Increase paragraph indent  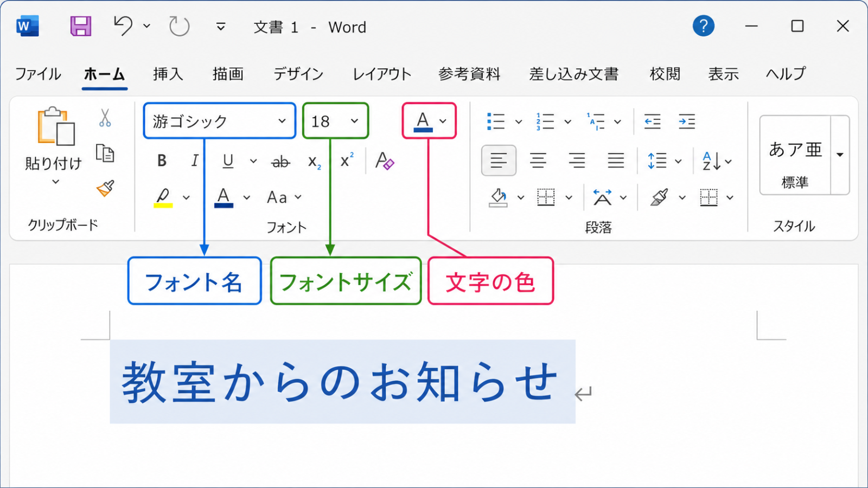[x=687, y=121]
